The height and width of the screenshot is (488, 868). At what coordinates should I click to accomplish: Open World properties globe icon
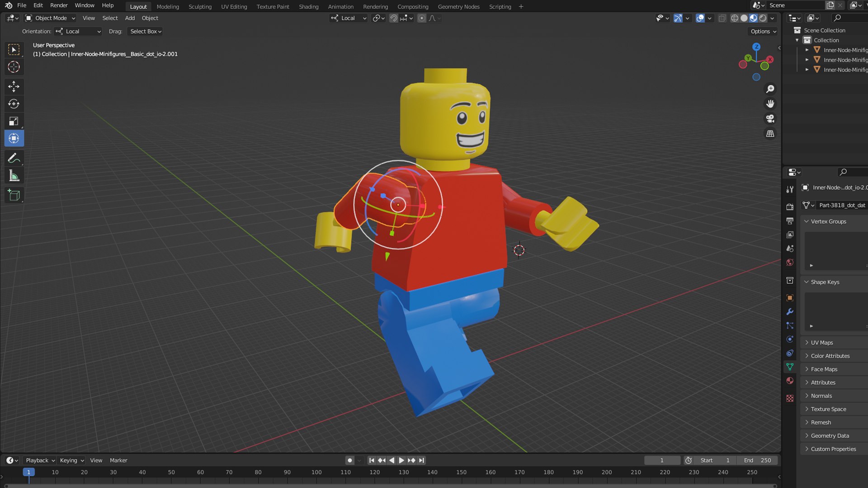click(x=790, y=263)
